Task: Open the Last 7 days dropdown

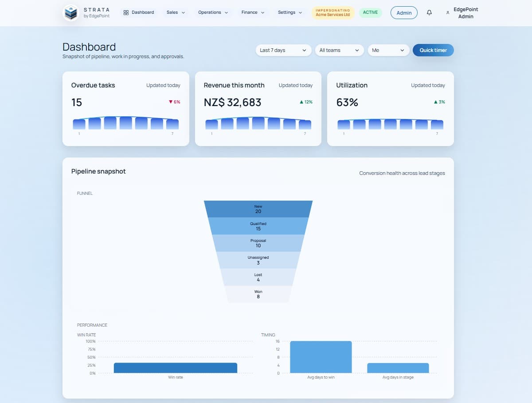Action: coord(282,50)
